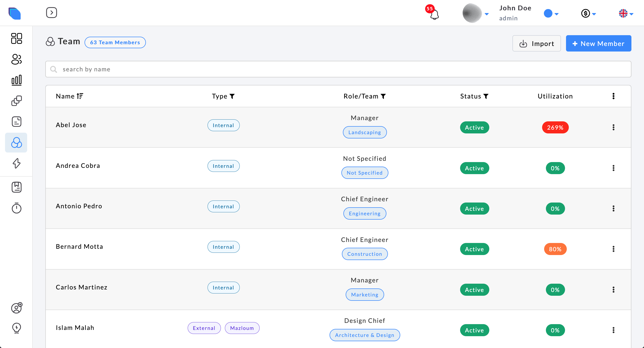Open the clients people icon in sidebar
The image size is (644, 348).
point(17,59)
